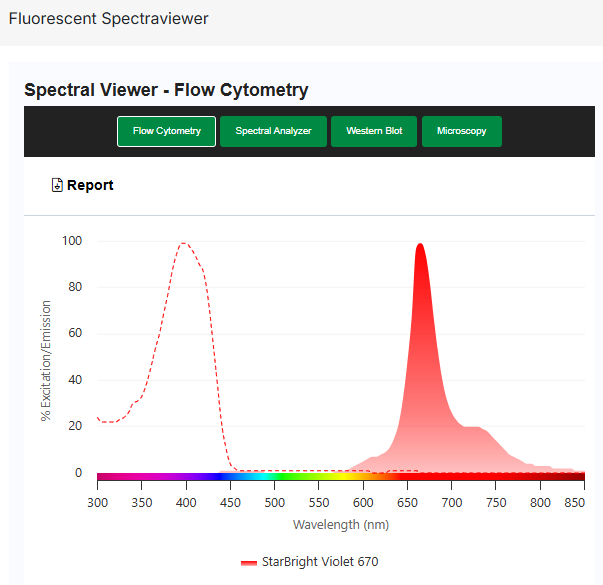
Task: Go to the Microscopy tab
Action: coord(461,131)
